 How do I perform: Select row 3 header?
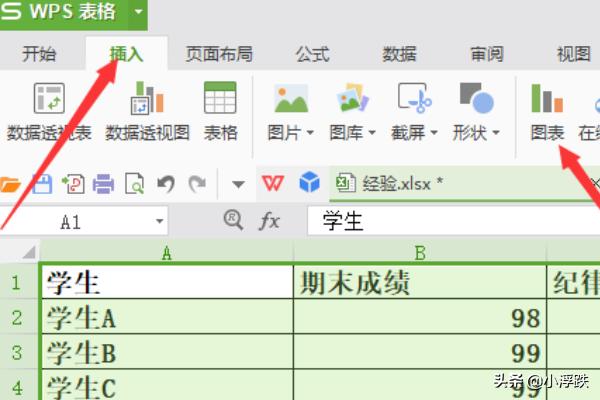16,352
